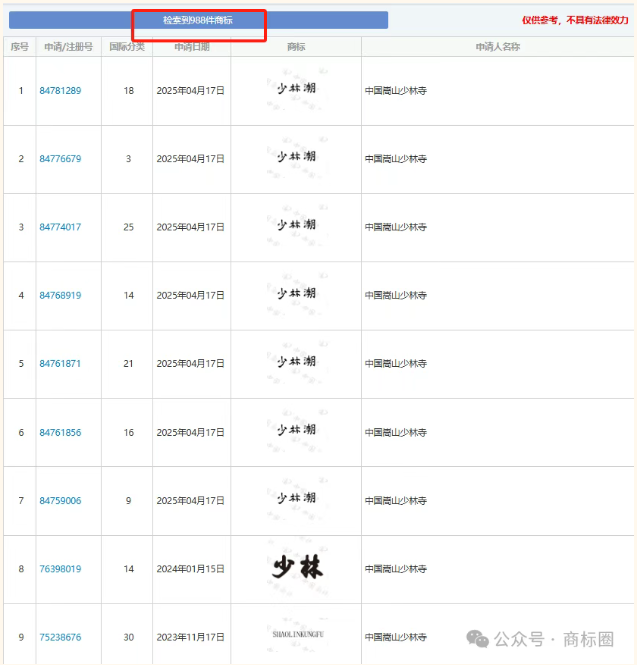This screenshot has width=637, height=665.
Task: Click the 申请日期 column header
Action: (191, 47)
